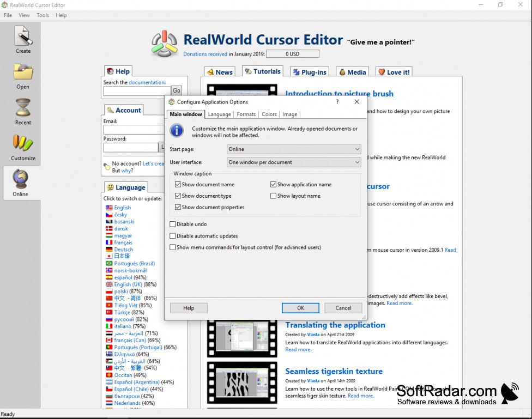This screenshot has height=419, width=532.
Task: Open the Love it! tab
Action: [394, 72]
